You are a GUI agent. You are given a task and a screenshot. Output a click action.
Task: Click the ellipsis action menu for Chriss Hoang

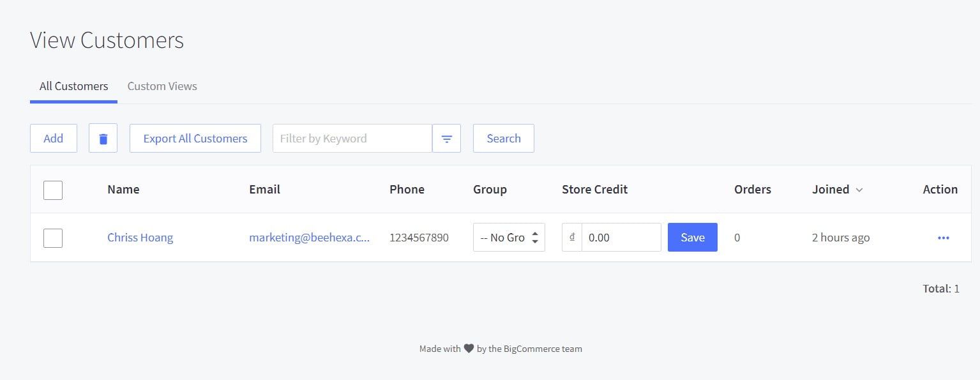pyautogui.click(x=943, y=238)
